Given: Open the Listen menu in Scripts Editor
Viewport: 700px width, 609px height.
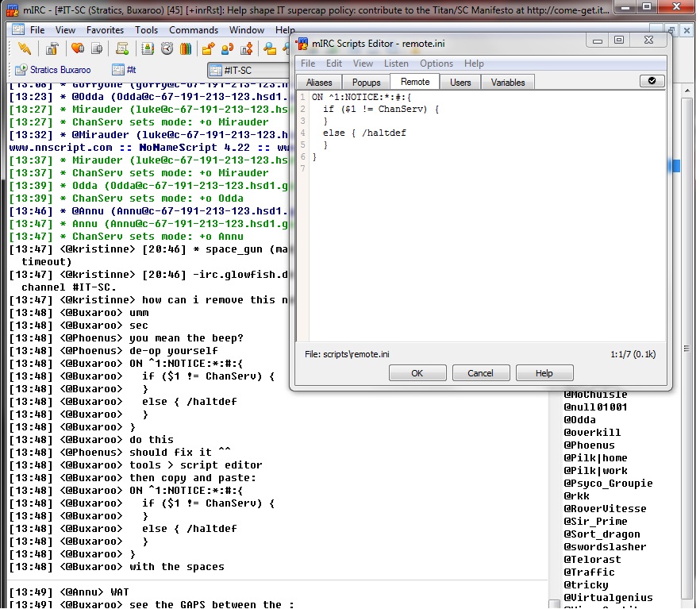Looking at the screenshot, I should [396, 64].
